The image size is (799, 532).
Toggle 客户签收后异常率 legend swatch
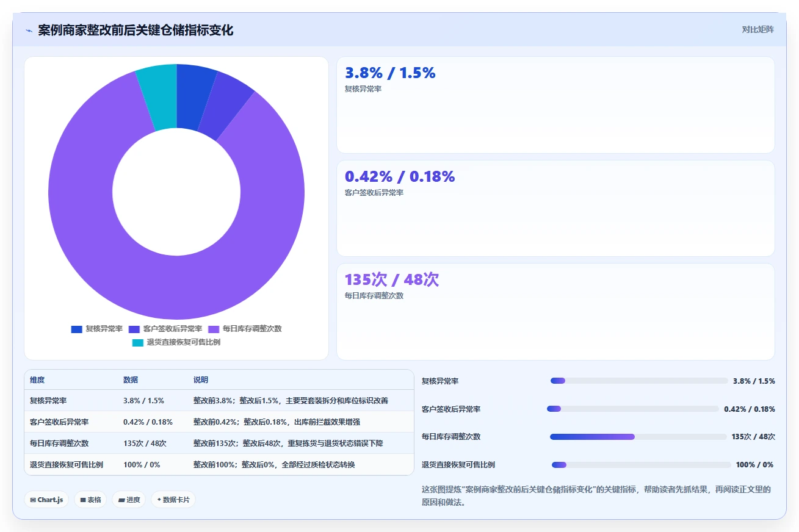pyautogui.click(x=134, y=329)
